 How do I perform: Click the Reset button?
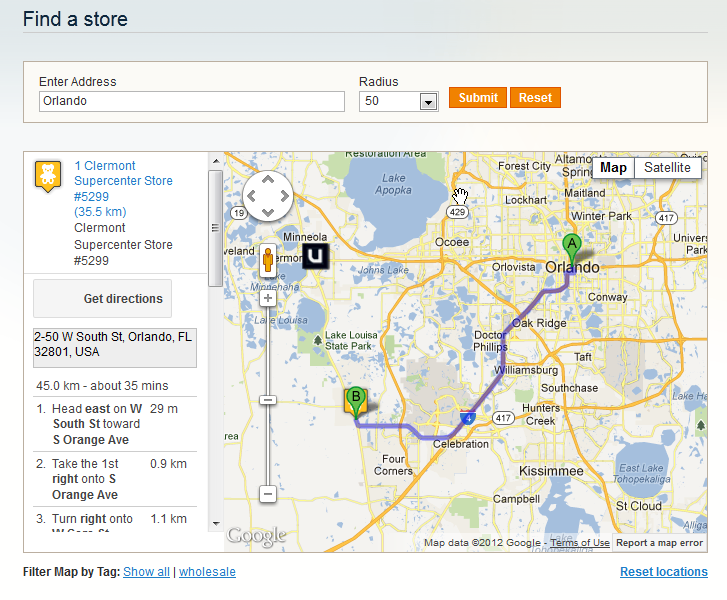(535, 97)
